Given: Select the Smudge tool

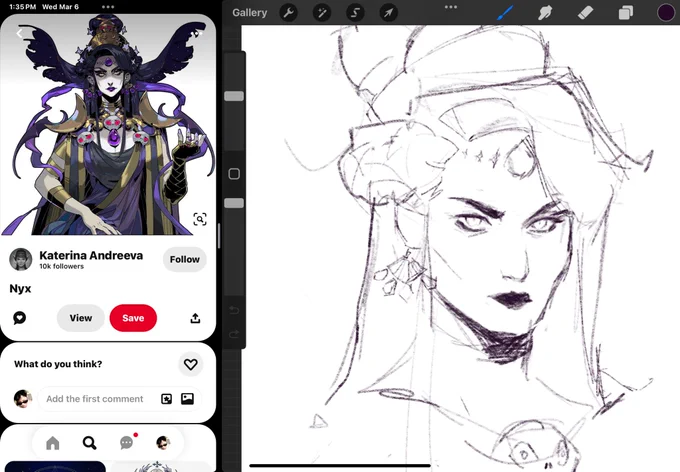Looking at the screenshot, I should click(545, 13).
